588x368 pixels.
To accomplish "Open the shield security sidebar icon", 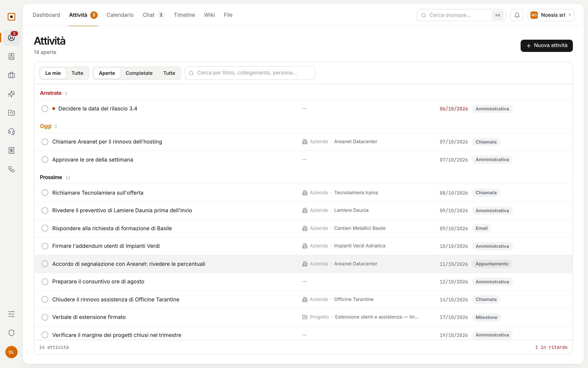I will [11, 333].
